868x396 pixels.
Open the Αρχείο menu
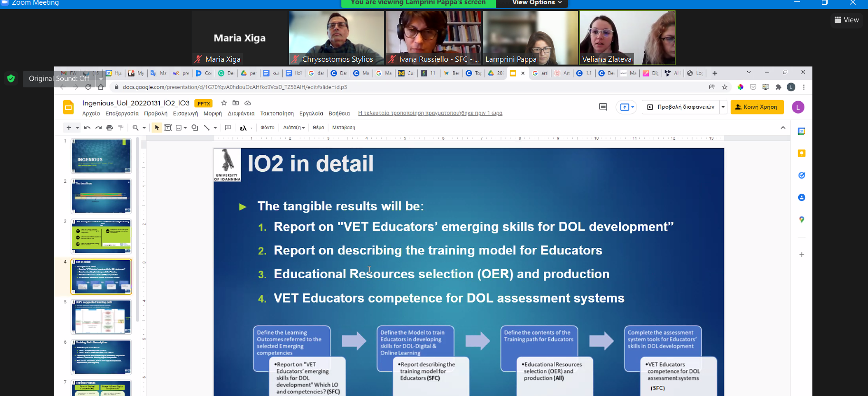point(91,113)
